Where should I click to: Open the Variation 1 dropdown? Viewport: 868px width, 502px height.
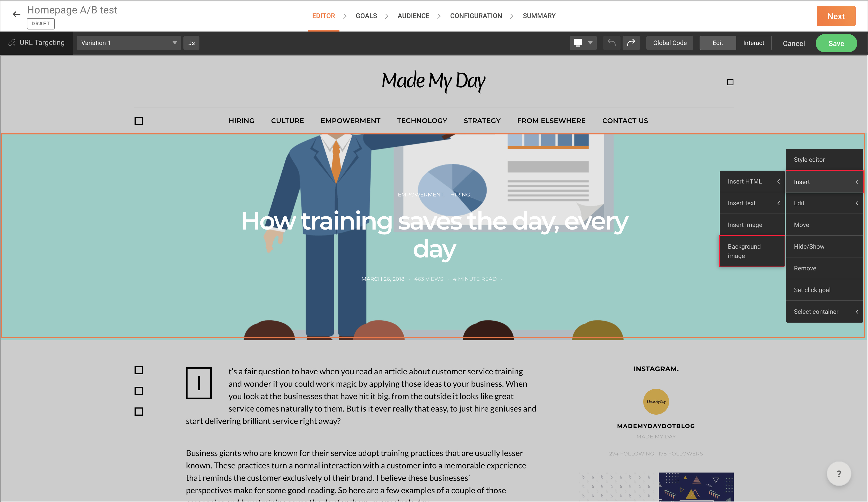tap(129, 43)
